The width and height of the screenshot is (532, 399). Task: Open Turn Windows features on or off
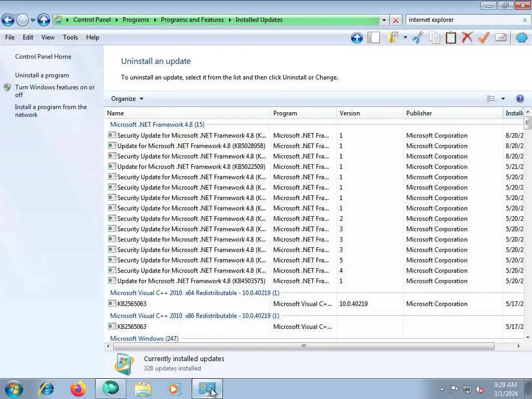tap(55, 91)
